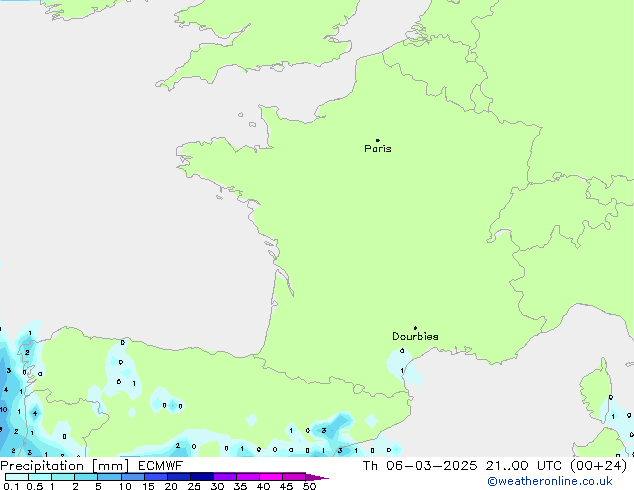
Task: Click the legend scale label '25'
Action: [194, 486]
